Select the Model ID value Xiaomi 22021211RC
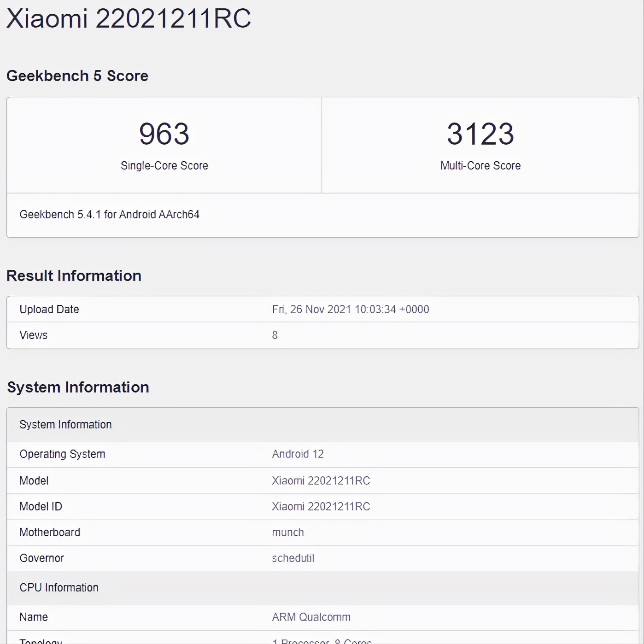The image size is (644, 644). (321, 506)
